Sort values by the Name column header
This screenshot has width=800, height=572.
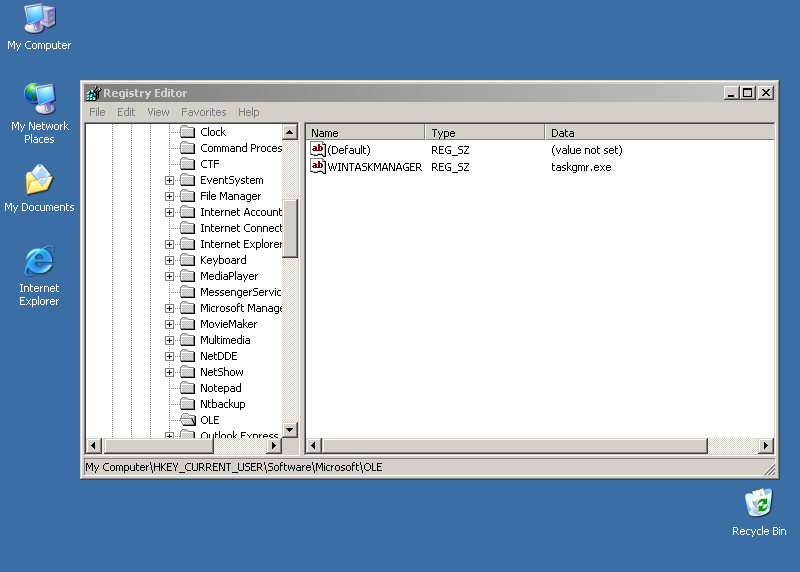[x=365, y=133]
